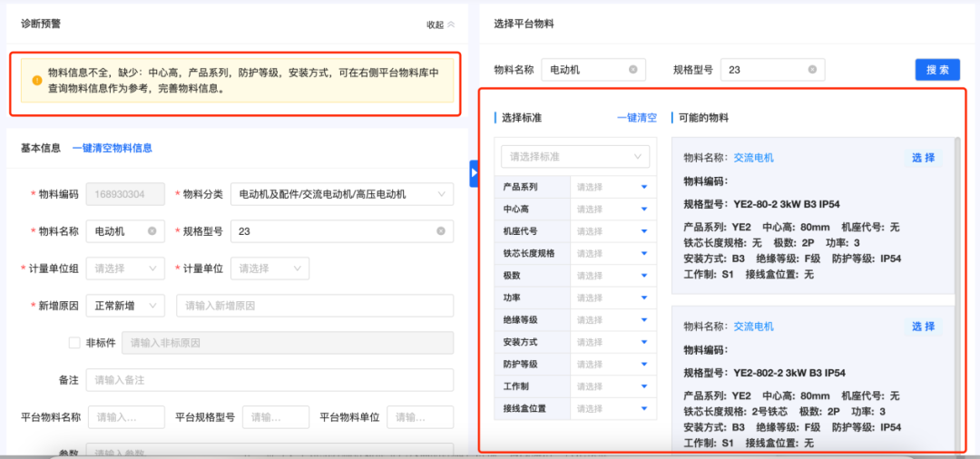The width and height of the screenshot is (980, 459).
Task: Tick the 非标件 checkbox
Action: [74, 343]
